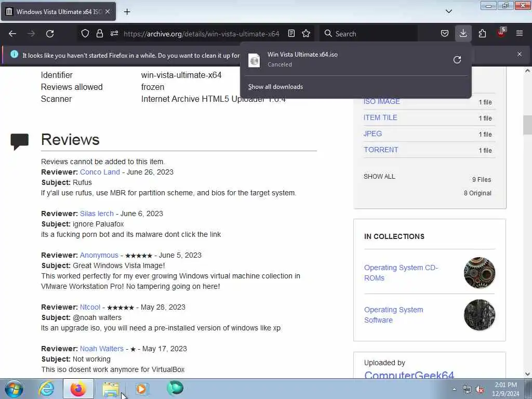Open the tracking protection shield icon
This screenshot has width=532, height=399.
85,34
